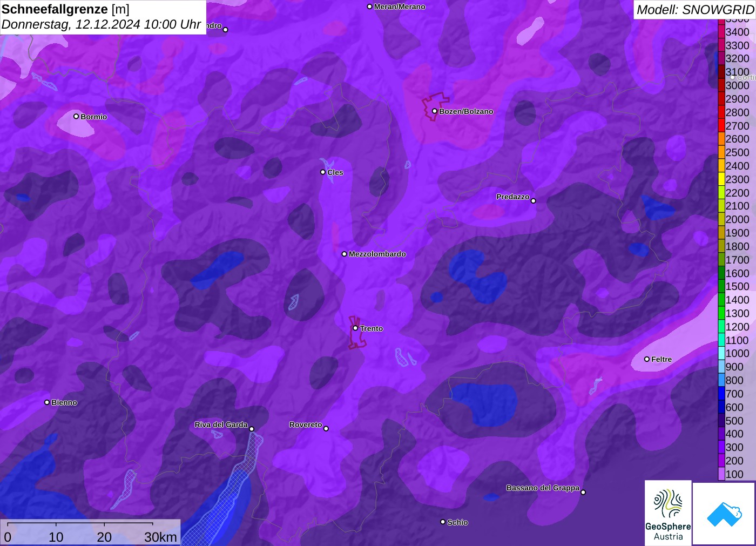Image resolution: width=756 pixels, height=546 pixels.
Task: Click the '0' scale bar label
Action: 8,537
